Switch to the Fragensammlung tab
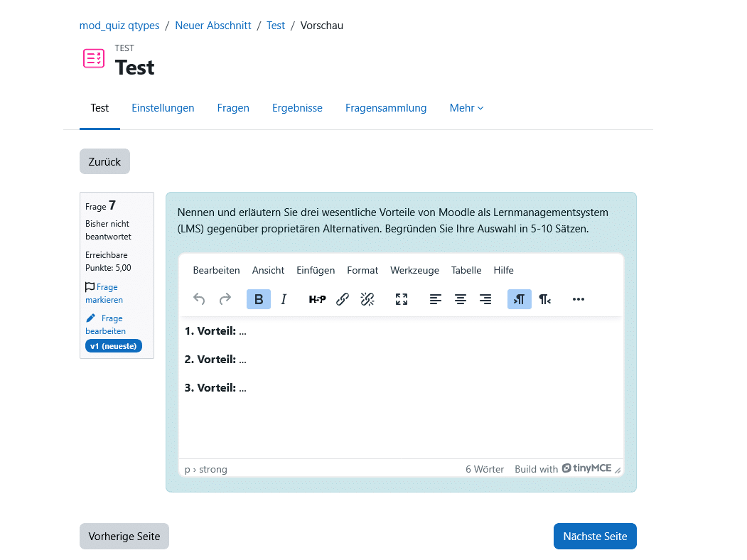The height and width of the screenshot is (560, 747). [386, 108]
